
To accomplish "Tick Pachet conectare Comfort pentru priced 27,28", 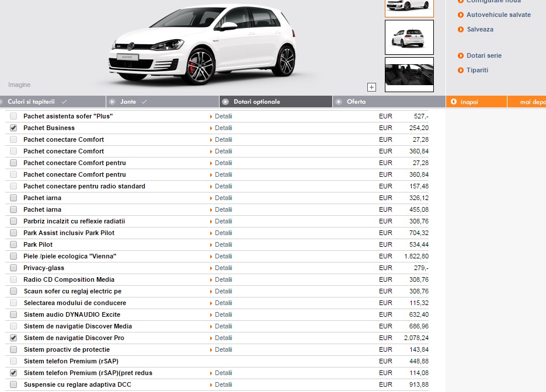I will [x=13, y=163].
